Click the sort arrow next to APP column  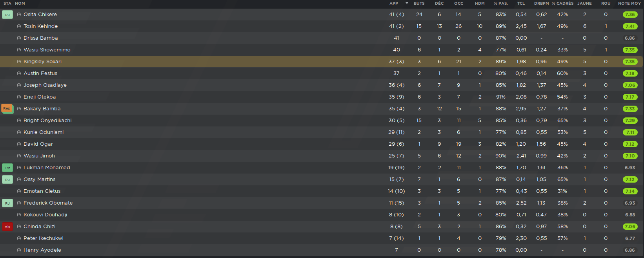pos(407,3)
